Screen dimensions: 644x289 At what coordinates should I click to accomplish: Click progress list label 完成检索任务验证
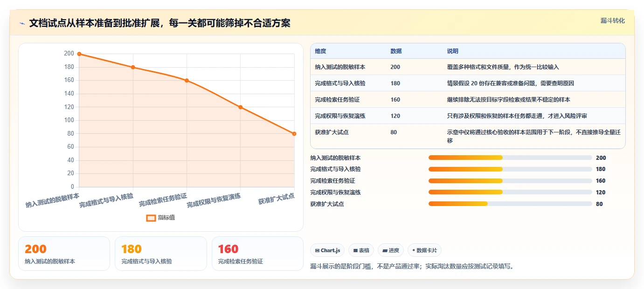[x=333, y=181]
